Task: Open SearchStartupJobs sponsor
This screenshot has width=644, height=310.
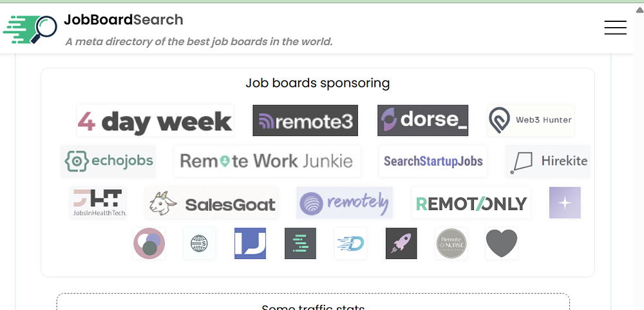Action: click(433, 161)
